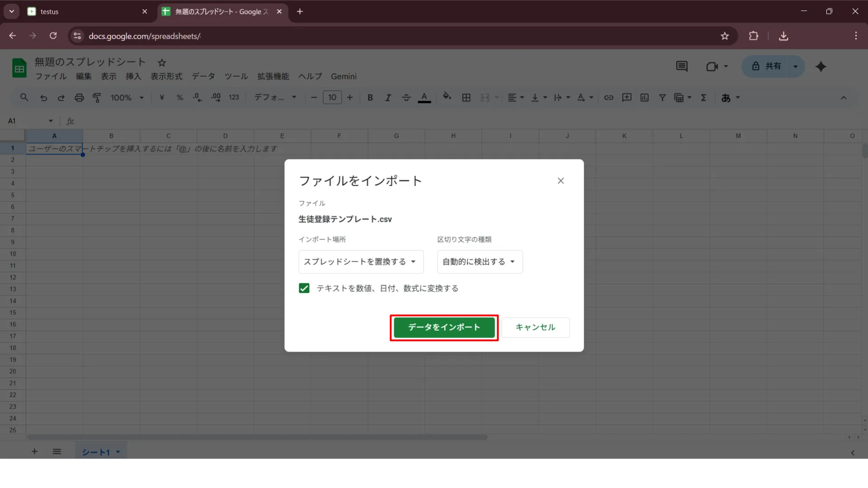Viewport: 868px width, 488px height.
Task: Open the input tools あ dropdown
Action: click(x=731, y=98)
